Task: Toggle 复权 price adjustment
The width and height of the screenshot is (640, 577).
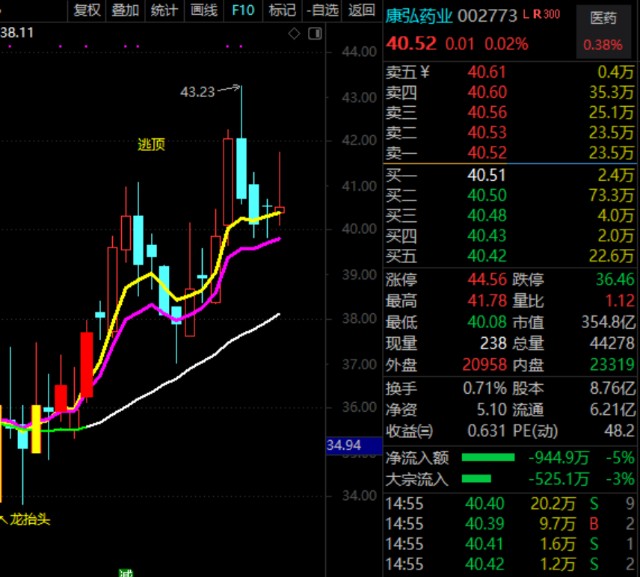Action: click(x=87, y=11)
